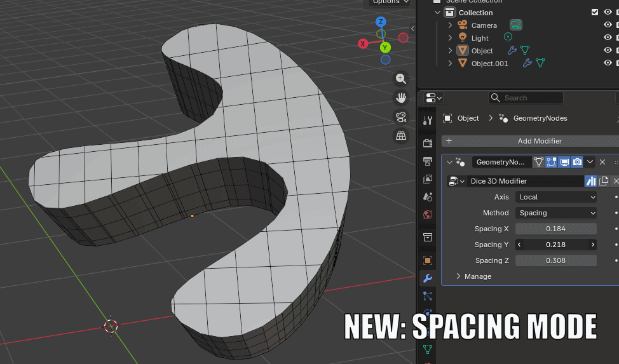The image size is (619, 364).
Task: Decrease Spacing Y with left arrow
Action: click(519, 245)
